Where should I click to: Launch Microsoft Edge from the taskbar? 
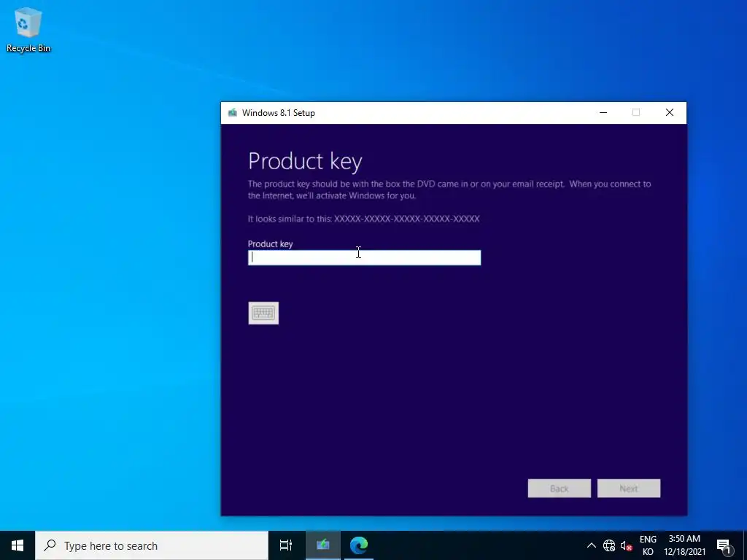(x=359, y=545)
